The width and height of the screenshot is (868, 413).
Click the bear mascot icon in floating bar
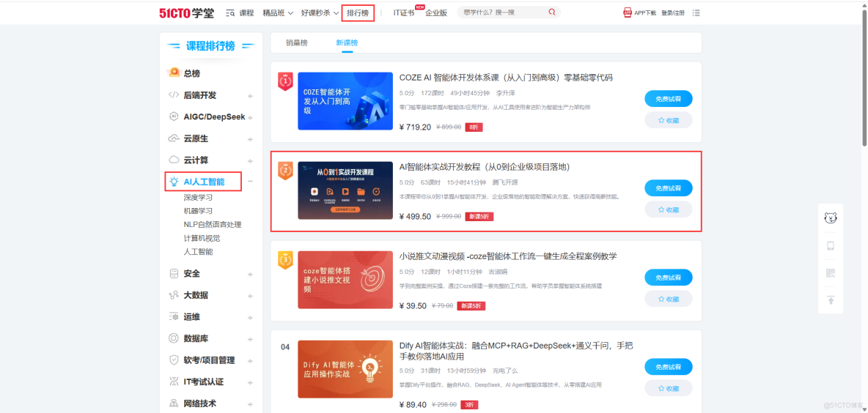tap(831, 217)
